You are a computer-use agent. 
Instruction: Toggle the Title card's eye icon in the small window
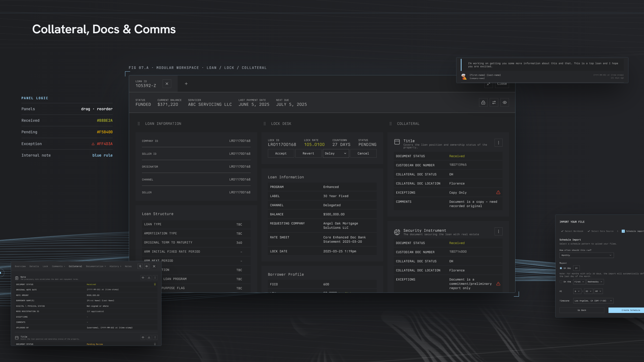pos(143,337)
